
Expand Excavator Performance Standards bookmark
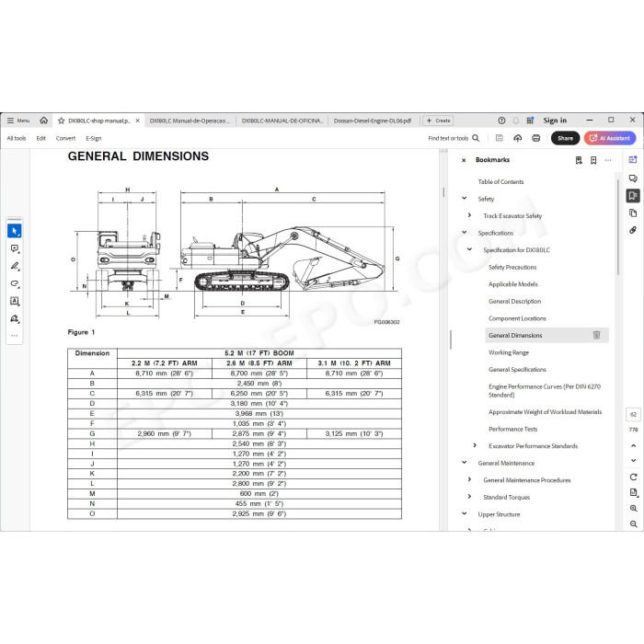pyautogui.click(x=475, y=445)
